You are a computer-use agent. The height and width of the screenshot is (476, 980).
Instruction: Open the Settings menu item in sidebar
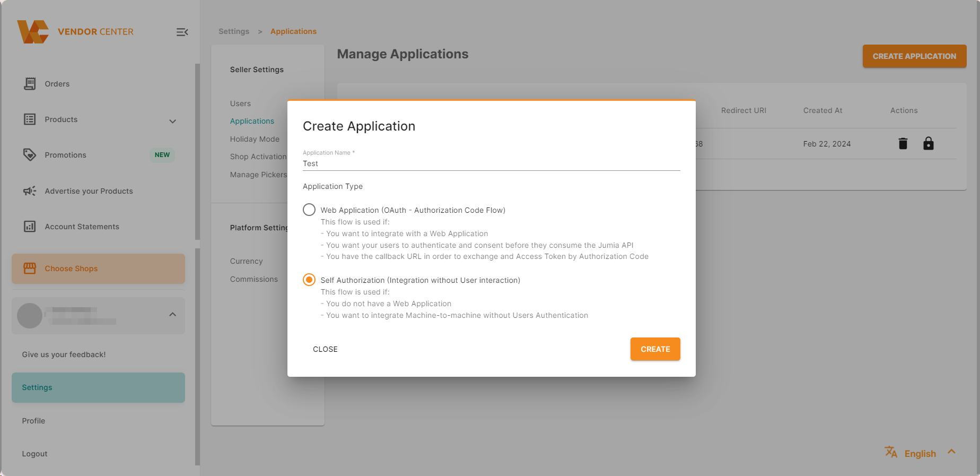[x=98, y=387]
